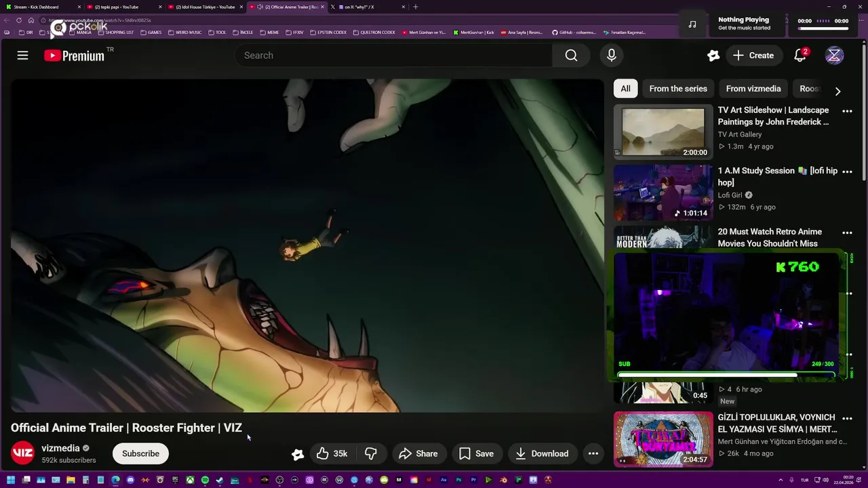Open new browser tab plus button
This screenshot has height=488, width=868.
[x=416, y=7]
